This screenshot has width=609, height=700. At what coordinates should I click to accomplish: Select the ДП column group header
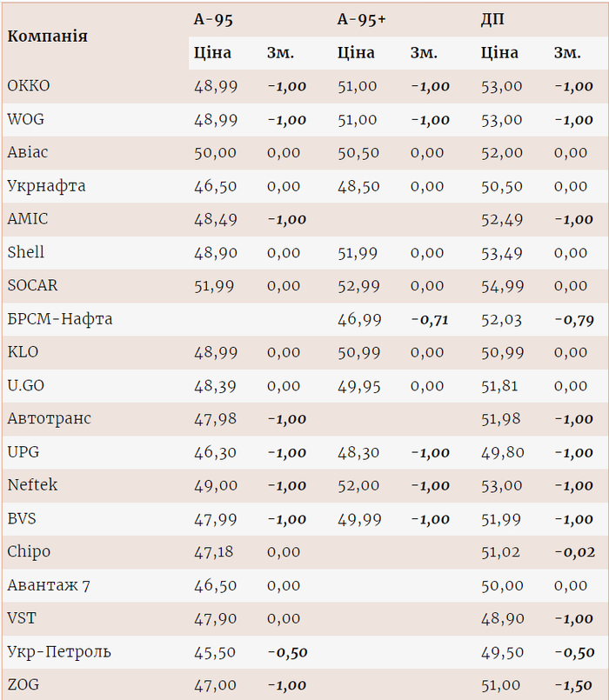pyautogui.click(x=492, y=19)
